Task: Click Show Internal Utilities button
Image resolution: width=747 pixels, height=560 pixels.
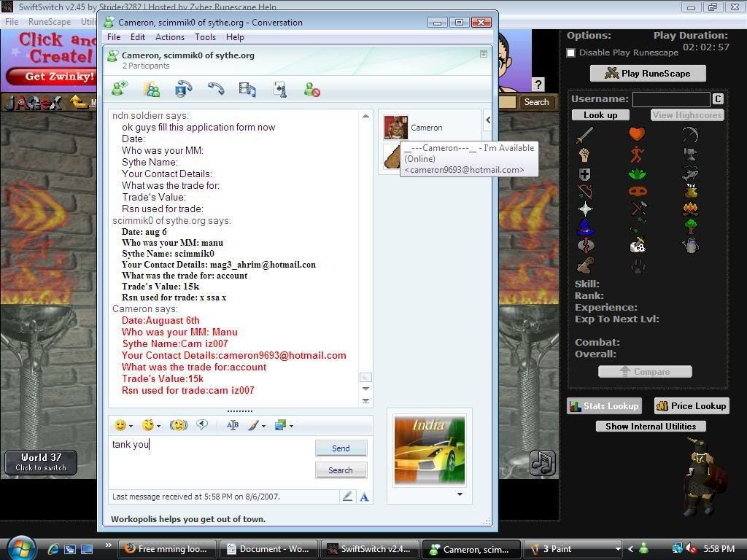Action: pyautogui.click(x=651, y=426)
